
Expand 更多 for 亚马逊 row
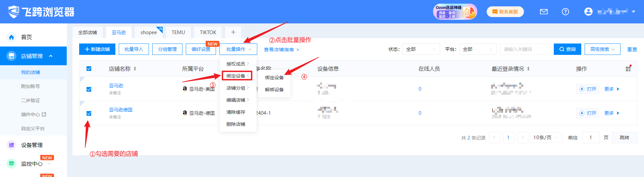[x=612, y=89]
